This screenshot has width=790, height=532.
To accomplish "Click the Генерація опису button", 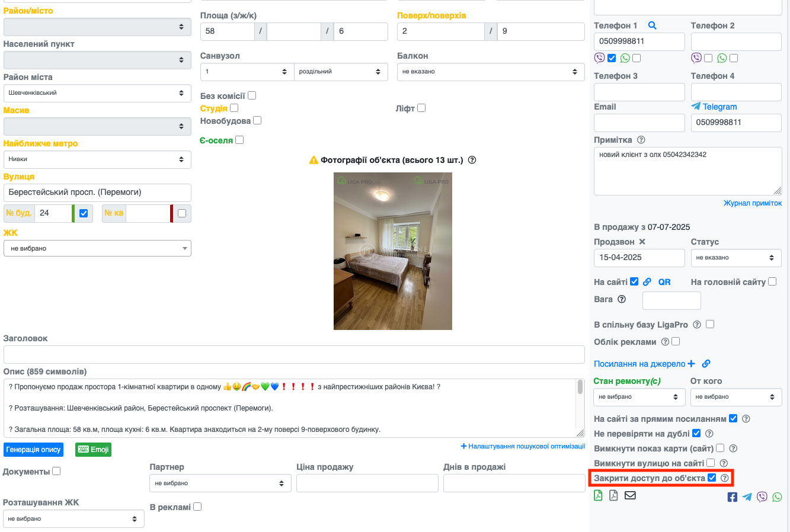I will [34, 450].
